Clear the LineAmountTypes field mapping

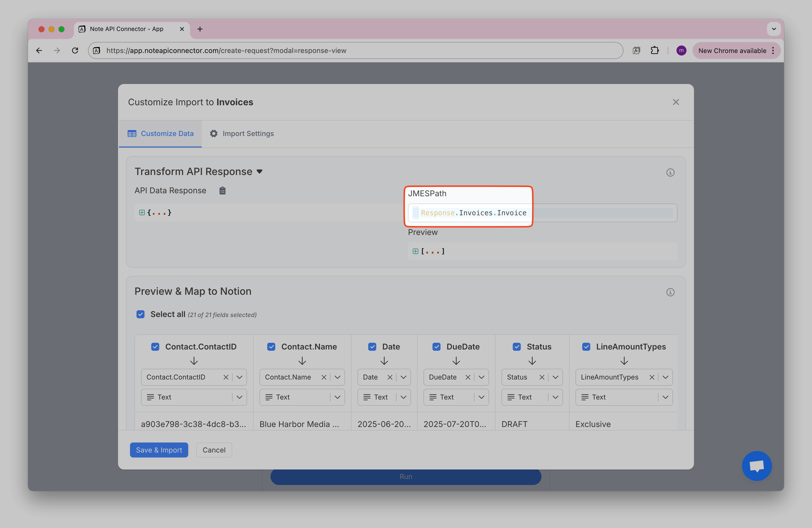tap(652, 377)
